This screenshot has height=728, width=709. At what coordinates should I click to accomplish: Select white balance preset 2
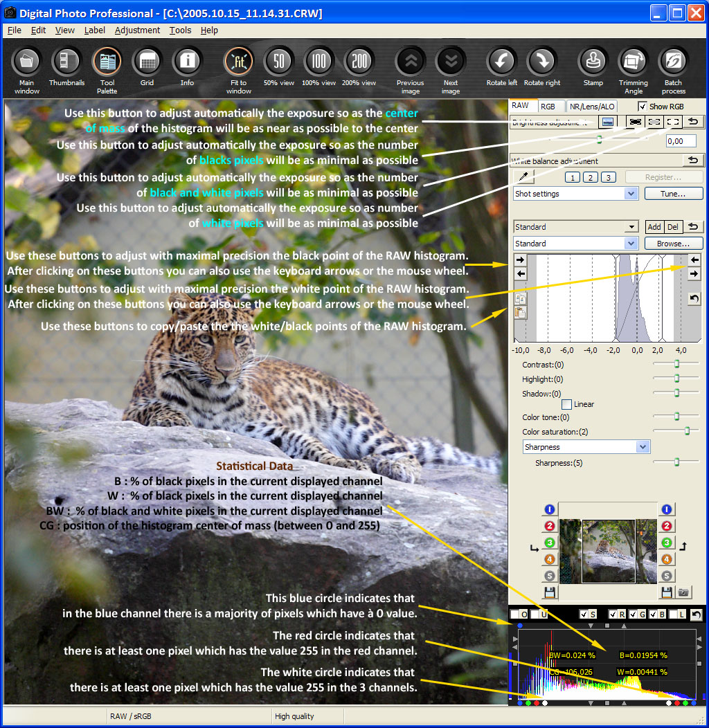click(590, 177)
